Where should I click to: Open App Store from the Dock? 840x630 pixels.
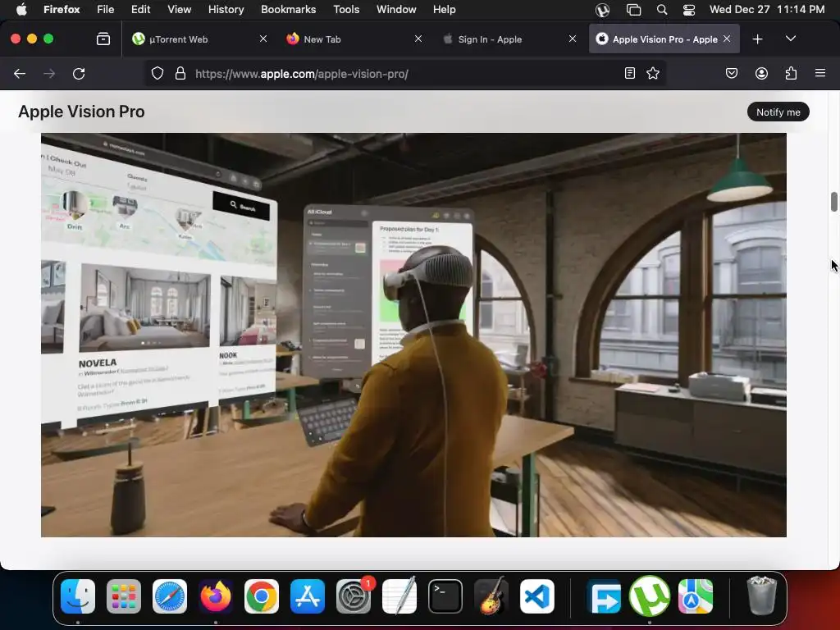click(308, 596)
